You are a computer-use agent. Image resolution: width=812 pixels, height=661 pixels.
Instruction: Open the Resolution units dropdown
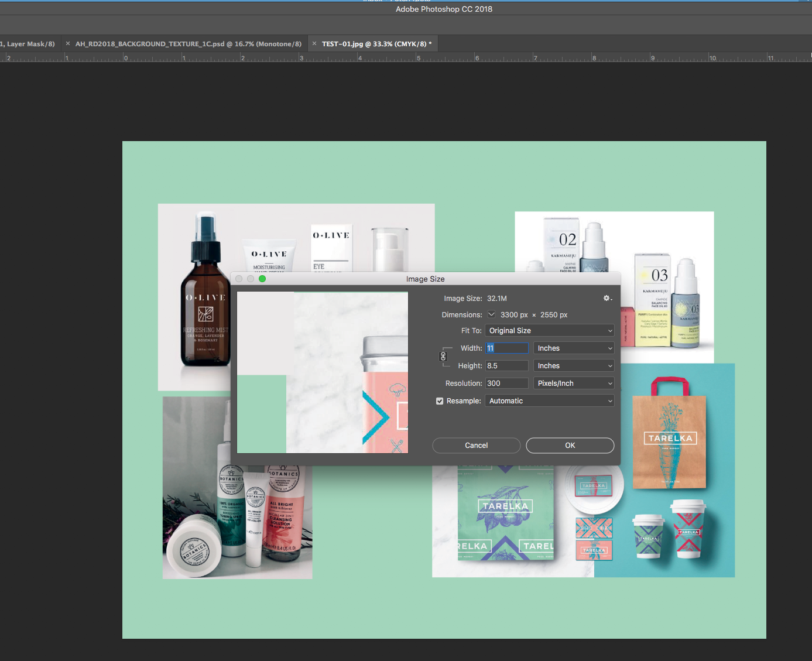573,383
